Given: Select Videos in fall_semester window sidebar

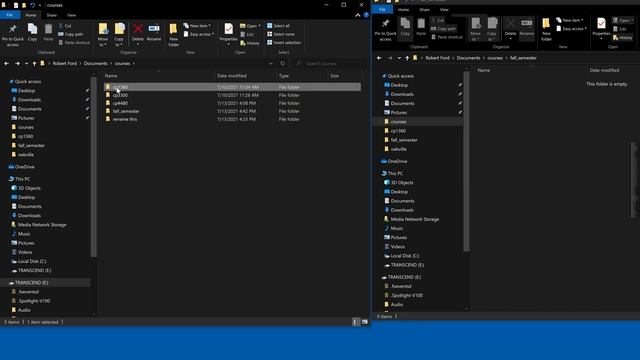Looking at the screenshot, I should [398, 247].
